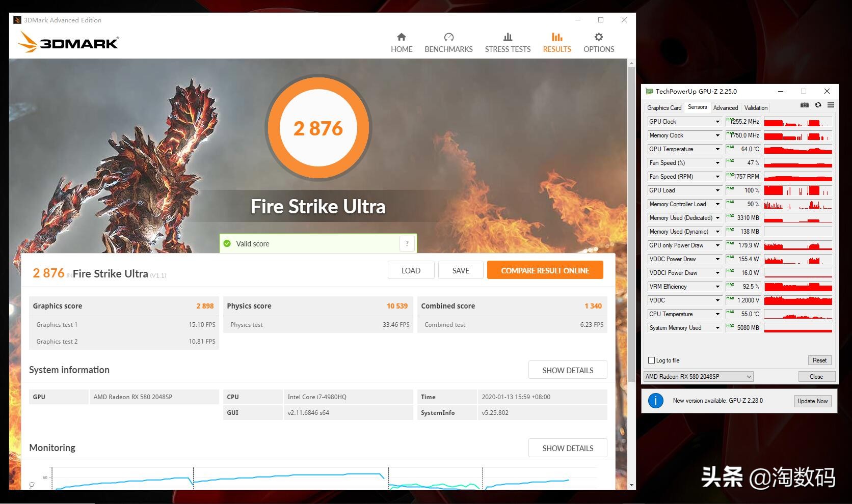Click the Physics score value 10 539

point(397,306)
